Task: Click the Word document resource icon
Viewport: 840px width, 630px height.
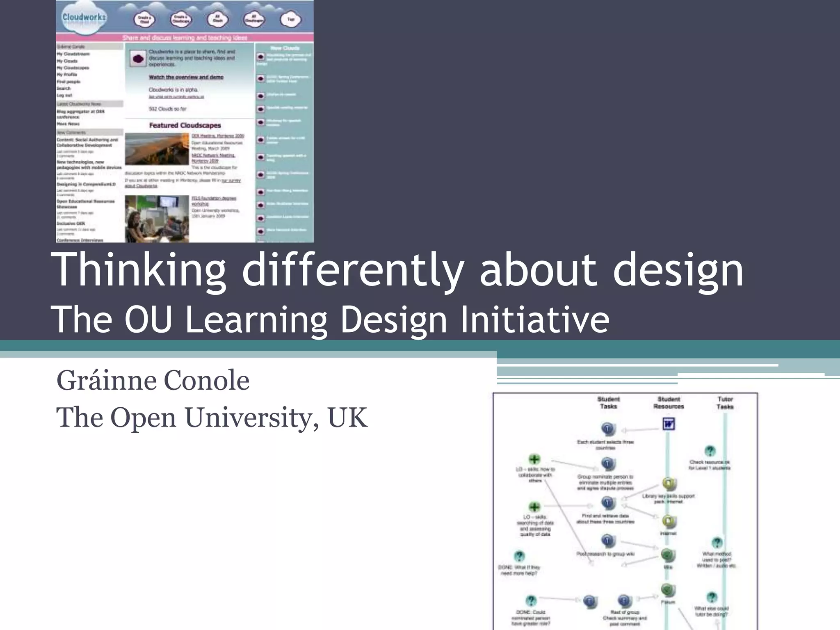Action: coord(669,424)
